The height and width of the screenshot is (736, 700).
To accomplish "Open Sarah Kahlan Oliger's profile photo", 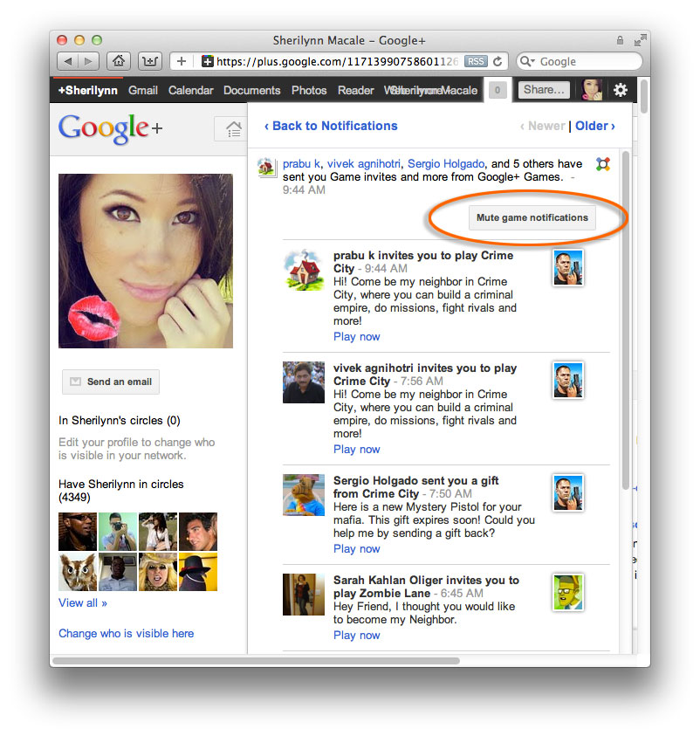I will (304, 595).
